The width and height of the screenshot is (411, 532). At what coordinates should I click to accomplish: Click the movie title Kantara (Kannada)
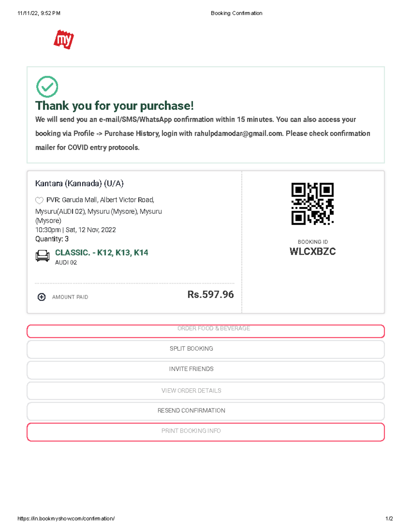[79, 184]
